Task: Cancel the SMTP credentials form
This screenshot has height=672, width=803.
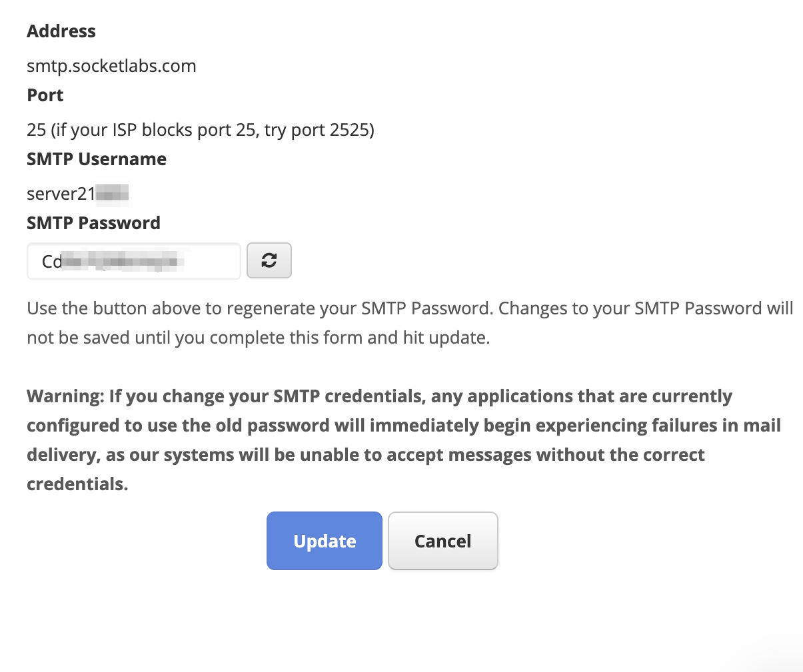Action: (x=442, y=541)
